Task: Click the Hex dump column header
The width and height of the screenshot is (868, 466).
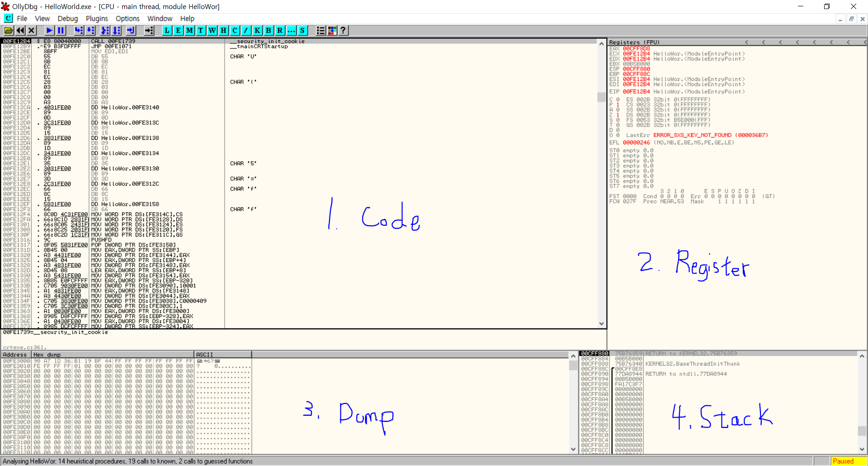Action: (x=113, y=355)
